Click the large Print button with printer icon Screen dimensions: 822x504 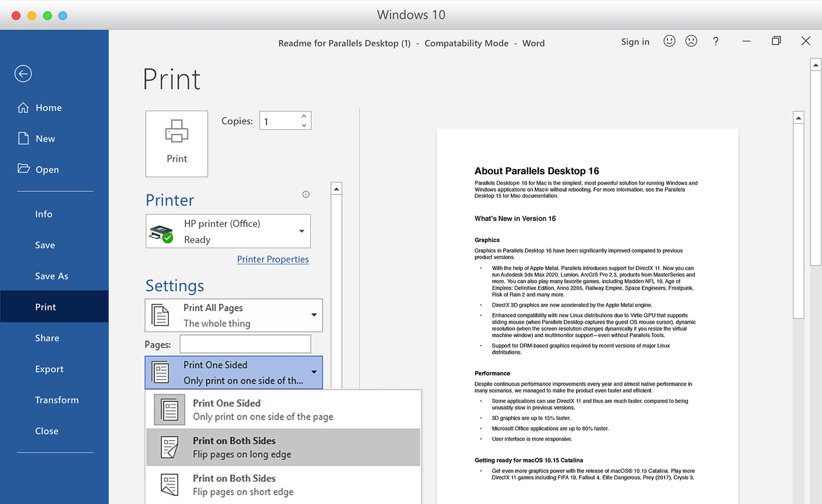click(176, 144)
